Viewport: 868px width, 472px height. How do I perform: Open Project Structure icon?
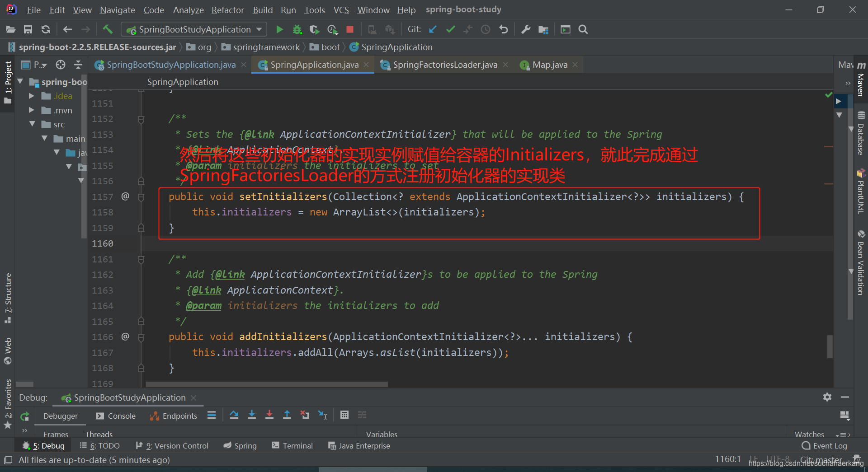pos(543,29)
